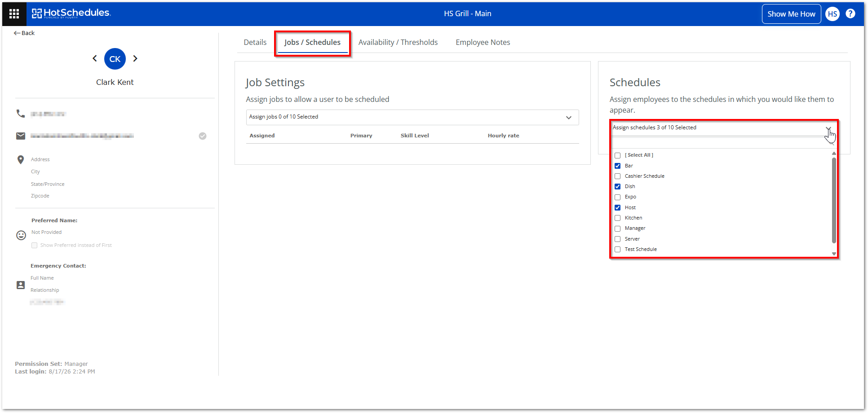Image resolution: width=868 pixels, height=413 pixels.
Task: Click the Hourly rate column header
Action: coord(503,136)
